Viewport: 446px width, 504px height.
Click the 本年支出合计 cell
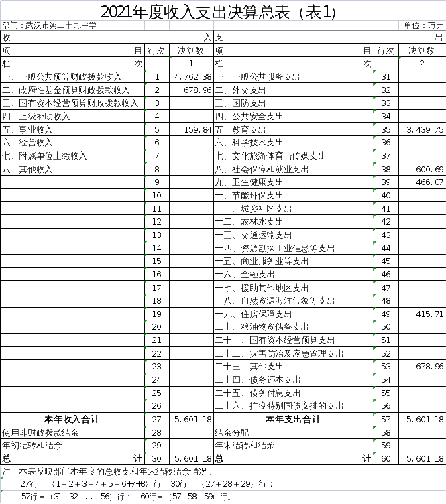click(292, 419)
